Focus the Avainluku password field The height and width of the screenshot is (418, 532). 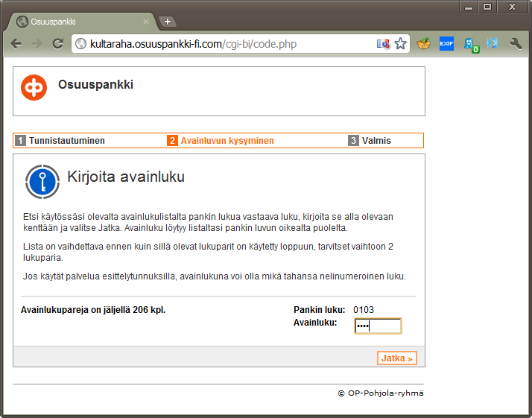(378, 326)
